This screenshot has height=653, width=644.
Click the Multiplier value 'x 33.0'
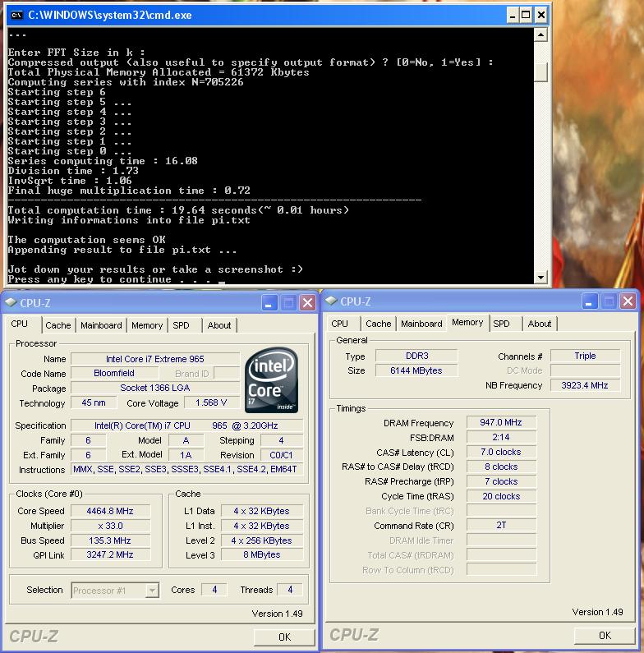[x=110, y=526]
